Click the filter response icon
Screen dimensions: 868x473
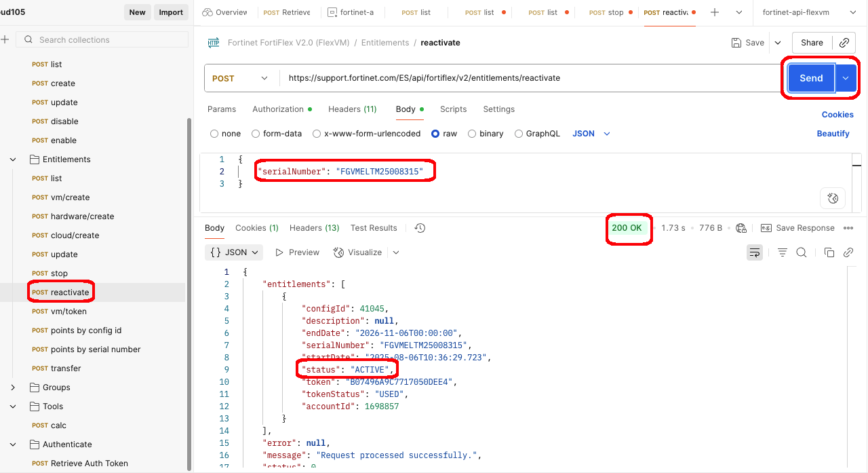(x=783, y=252)
